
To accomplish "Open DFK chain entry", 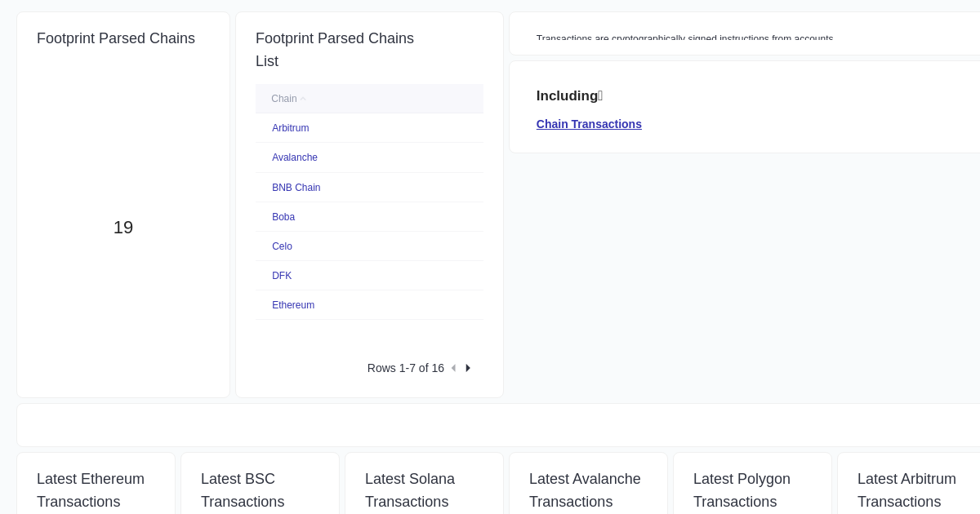I will click(282, 276).
